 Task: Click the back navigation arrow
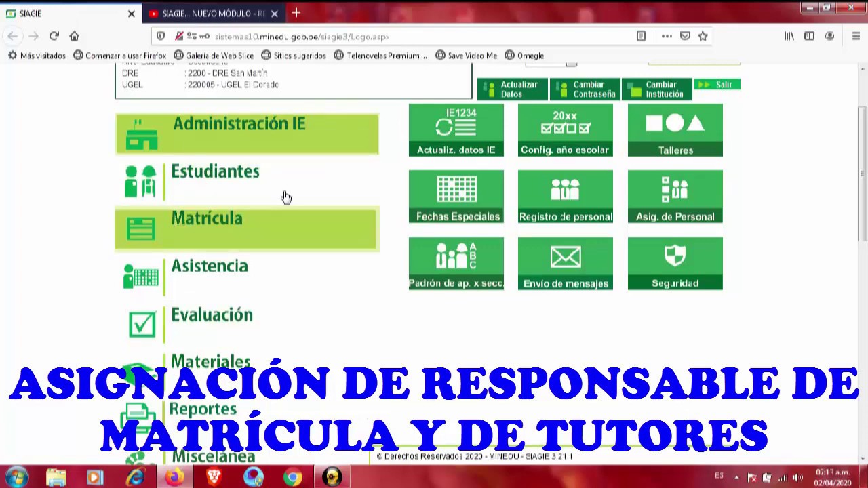tap(13, 36)
